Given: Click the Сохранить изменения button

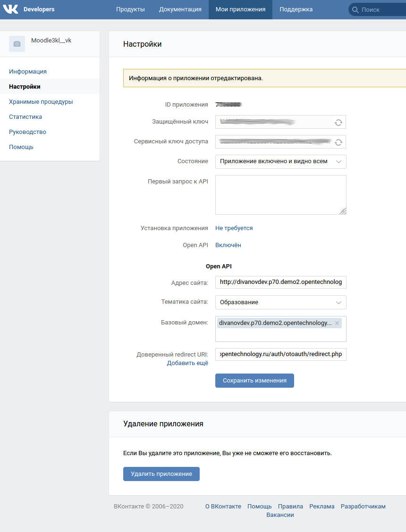Looking at the screenshot, I should click(x=254, y=380).
